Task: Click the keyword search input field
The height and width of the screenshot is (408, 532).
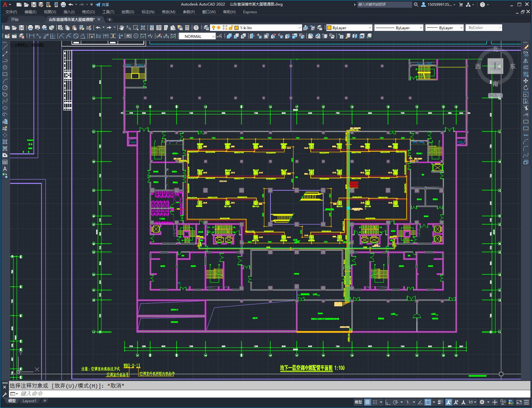Action: coord(384,5)
